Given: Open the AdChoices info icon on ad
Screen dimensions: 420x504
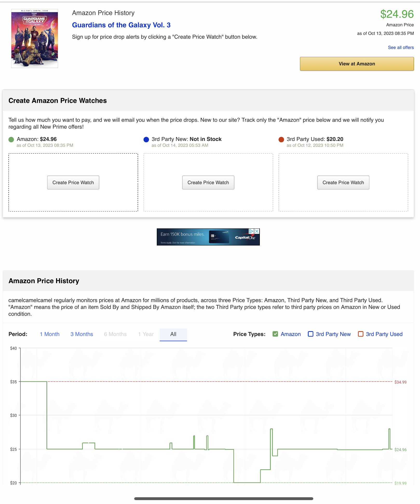Looking at the screenshot, I should [x=251, y=231].
